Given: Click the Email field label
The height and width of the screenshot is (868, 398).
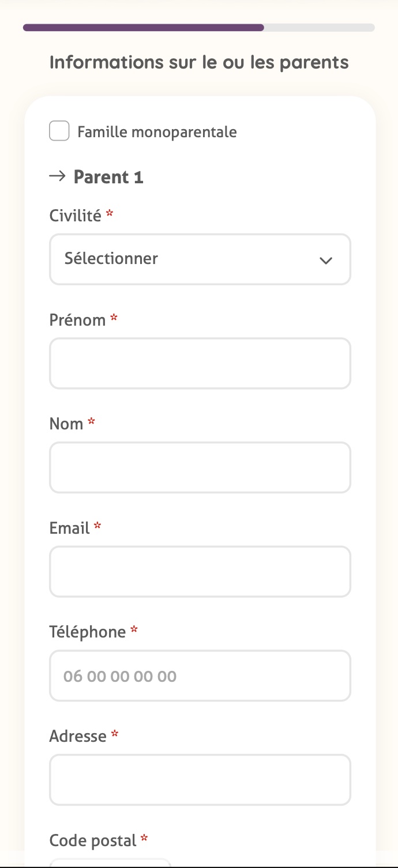Looking at the screenshot, I should point(70,528).
